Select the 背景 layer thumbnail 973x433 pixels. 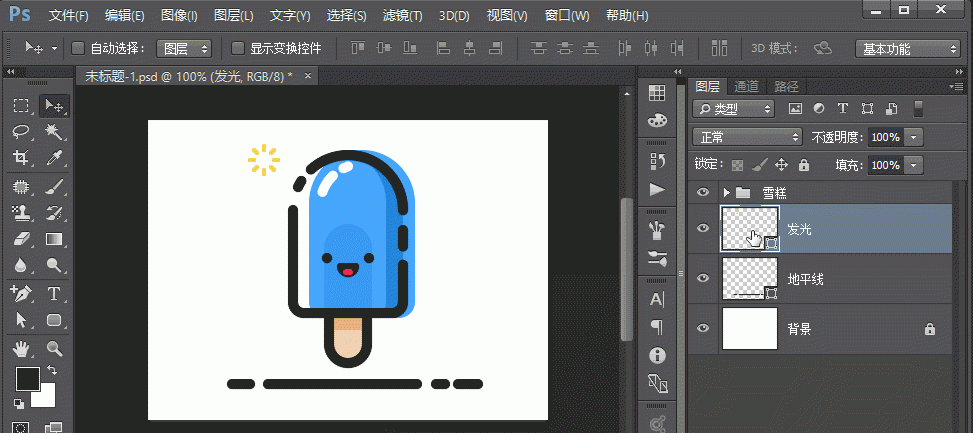(x=749, y=328)
